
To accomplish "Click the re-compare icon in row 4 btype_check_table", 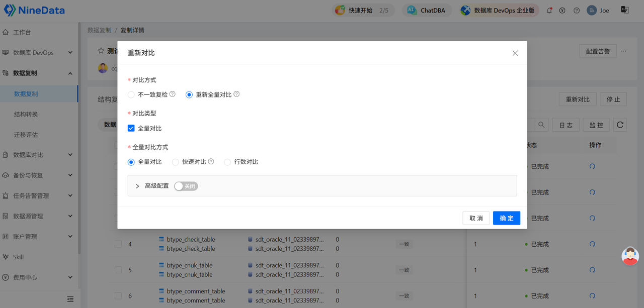I will pyautogui.click(x=592, y=244).
